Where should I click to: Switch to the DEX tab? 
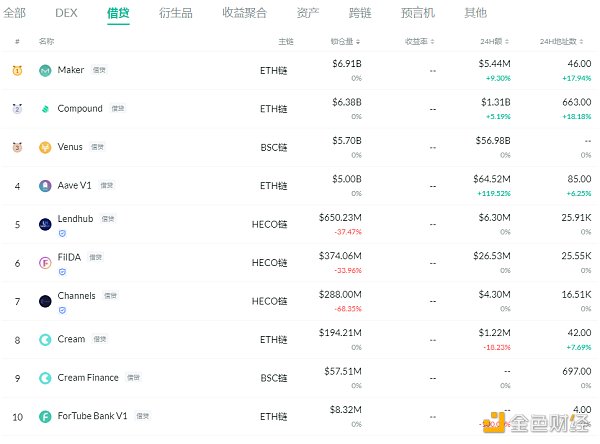coord(66,13)
